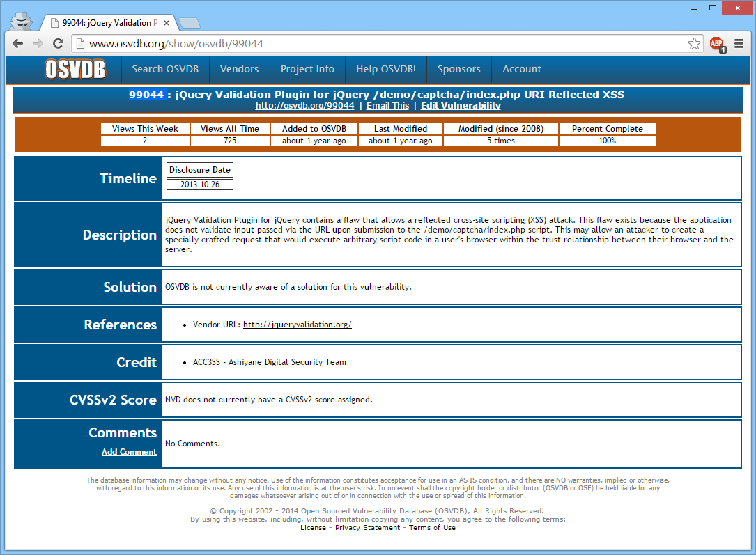
Task: Click the Add Comment link
Action: (129, 452)
